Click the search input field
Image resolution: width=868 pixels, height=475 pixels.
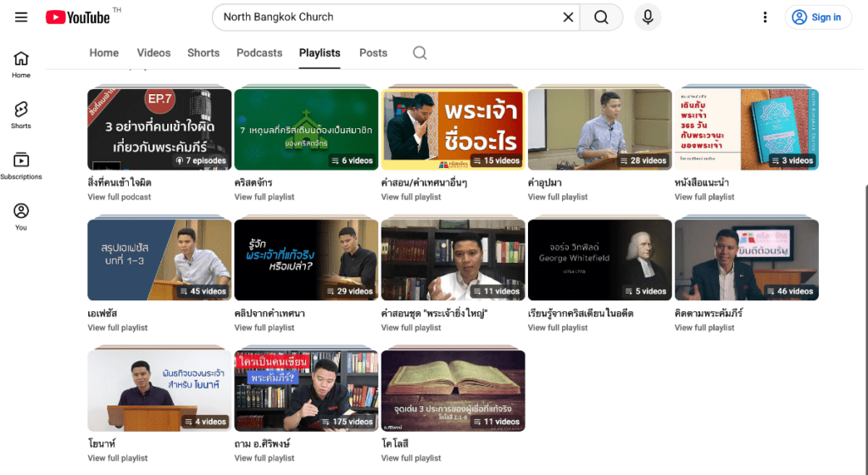(x=386, y=17)
